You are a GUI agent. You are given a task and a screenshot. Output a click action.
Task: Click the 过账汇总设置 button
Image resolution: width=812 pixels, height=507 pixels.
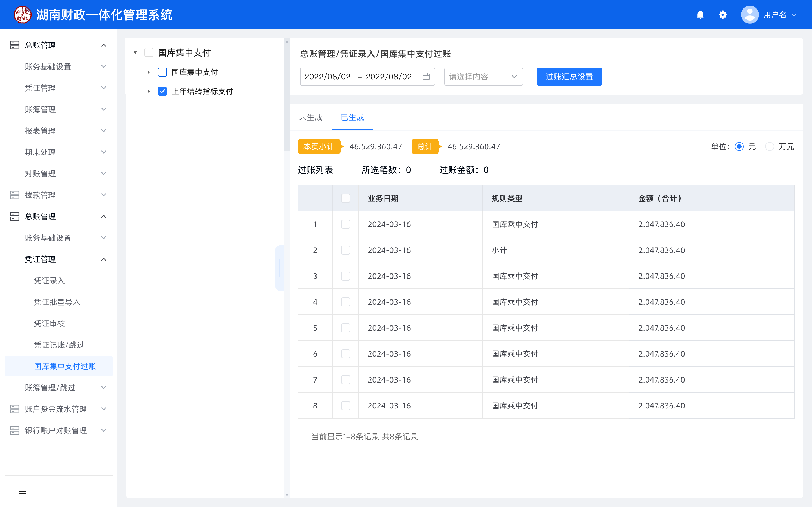569,77
